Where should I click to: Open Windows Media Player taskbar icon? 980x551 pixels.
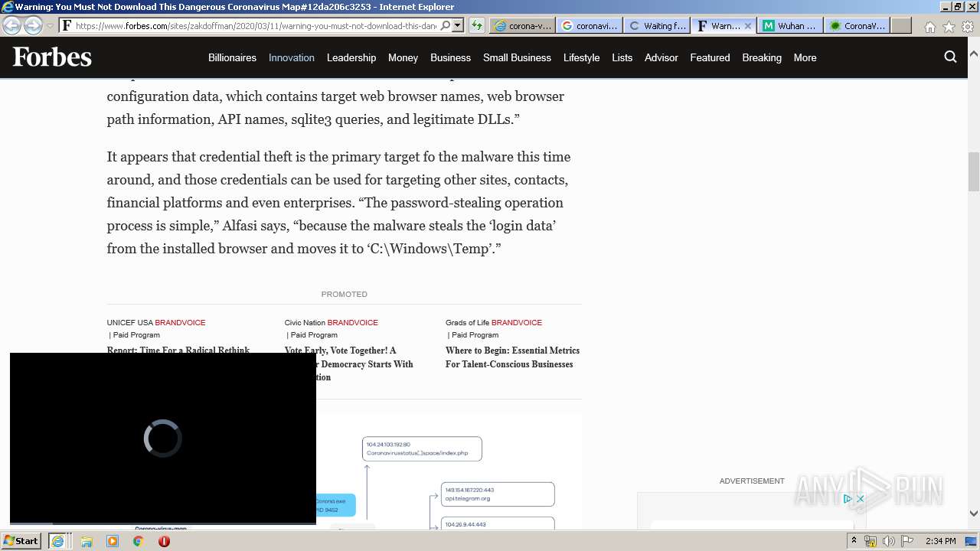pos(113,541)
